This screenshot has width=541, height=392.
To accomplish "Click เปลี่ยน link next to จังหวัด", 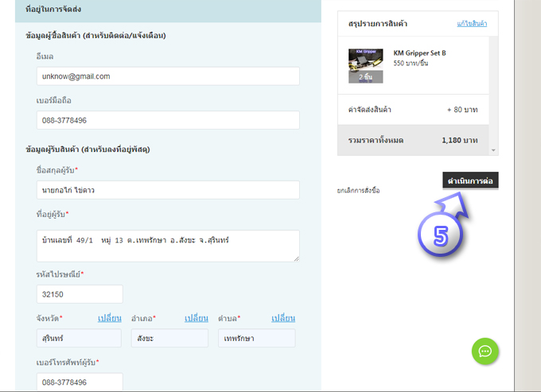I will pyautogui.click(x=109, y=318).
